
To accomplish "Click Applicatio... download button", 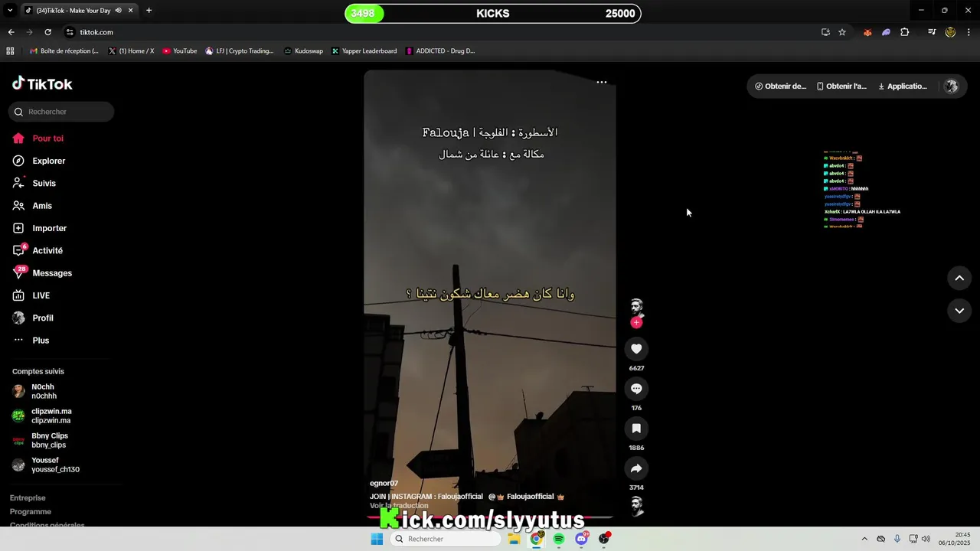I will [902, 86].
